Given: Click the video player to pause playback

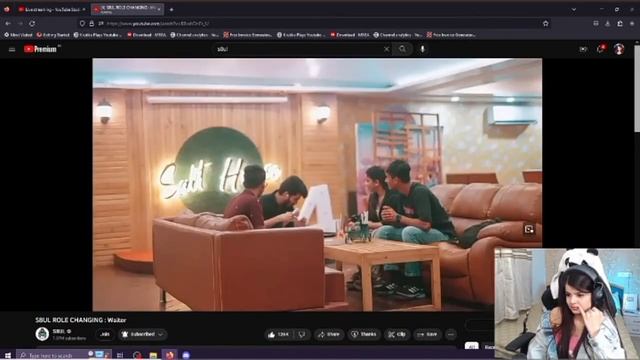Looking at the screenshot, I should point(317,184).
